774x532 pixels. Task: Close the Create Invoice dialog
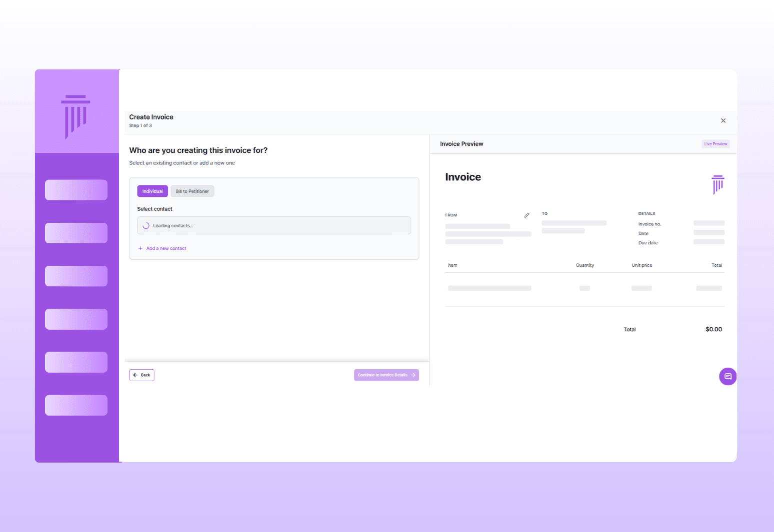723,120
